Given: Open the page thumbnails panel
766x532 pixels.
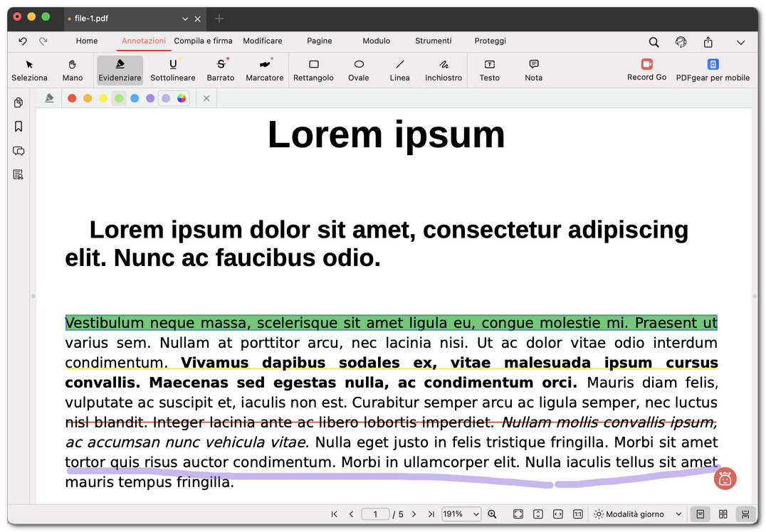Looking at the screenshot, I should [x=18, y=102].
